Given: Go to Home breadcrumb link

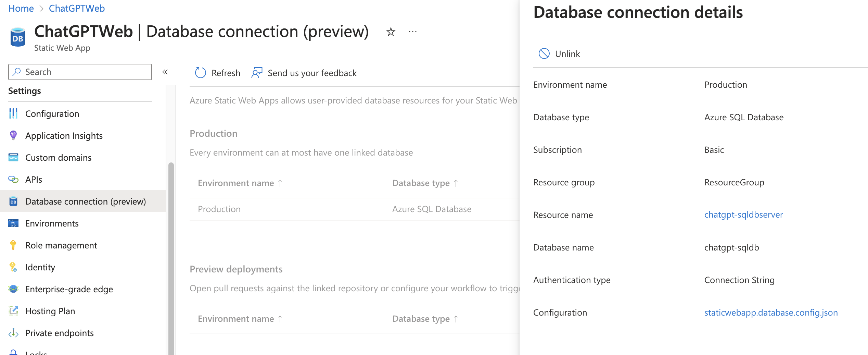Looking at the screenshot, I should tap(21, 8).
